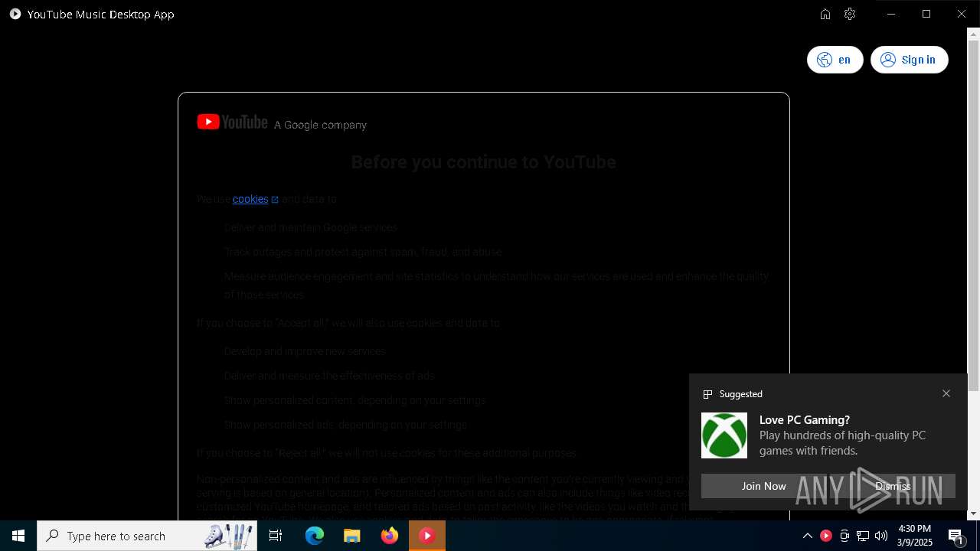
Task: Open the Action Center notifications icon
Action: click(x=956, y=536)
